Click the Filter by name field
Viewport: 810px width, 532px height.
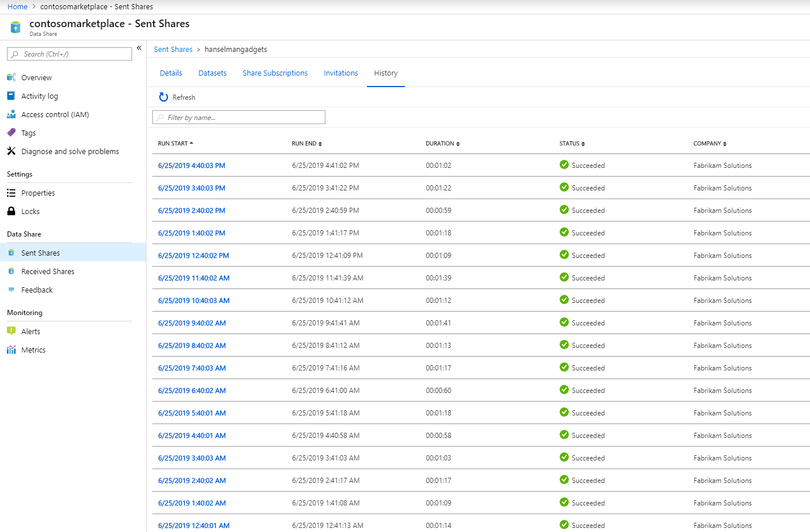pos(238,117)
